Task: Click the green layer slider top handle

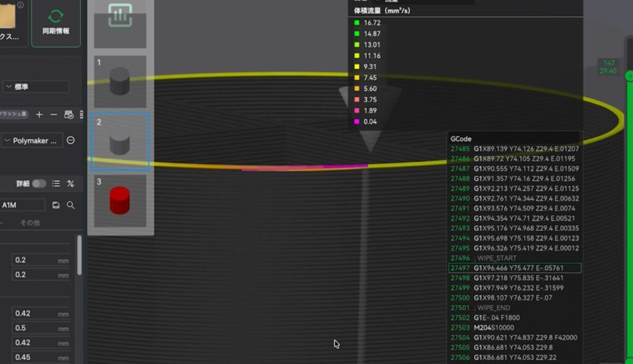Action: [x=629, y=76]
